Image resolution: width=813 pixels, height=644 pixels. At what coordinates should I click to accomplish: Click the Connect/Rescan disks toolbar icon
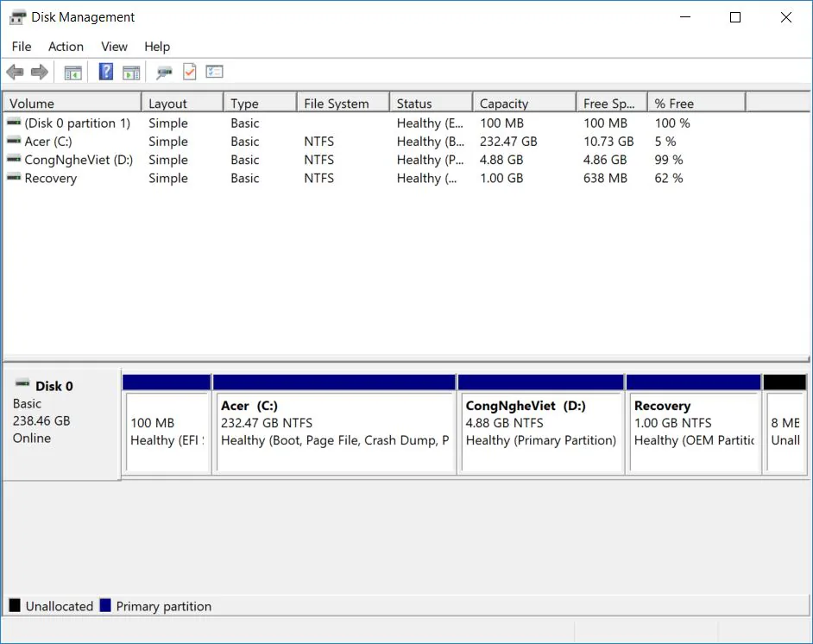pos(164,73)
